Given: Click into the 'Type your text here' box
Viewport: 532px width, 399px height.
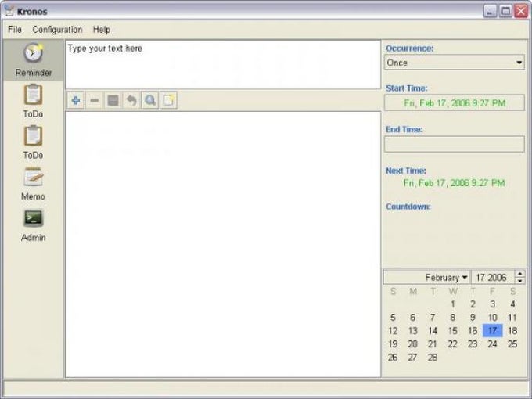Looking at the screenshot, I should [x=223, y=64].
